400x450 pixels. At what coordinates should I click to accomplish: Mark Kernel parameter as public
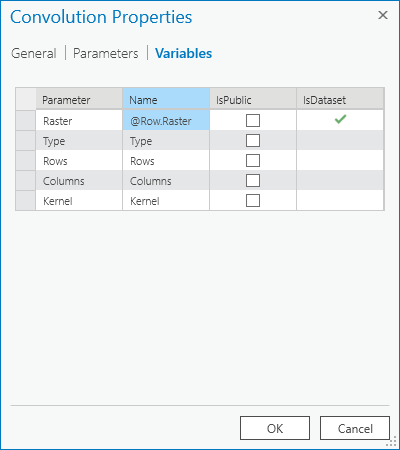253,200
